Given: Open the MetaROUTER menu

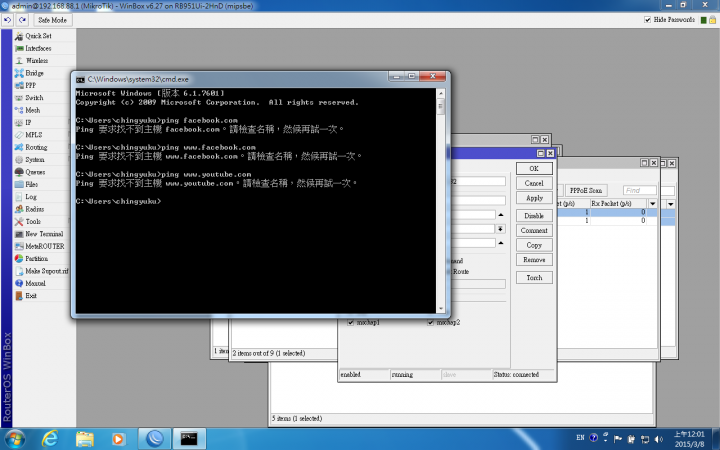Looking at the screenshot, I should pyautogui.click(x=44, y=247).
